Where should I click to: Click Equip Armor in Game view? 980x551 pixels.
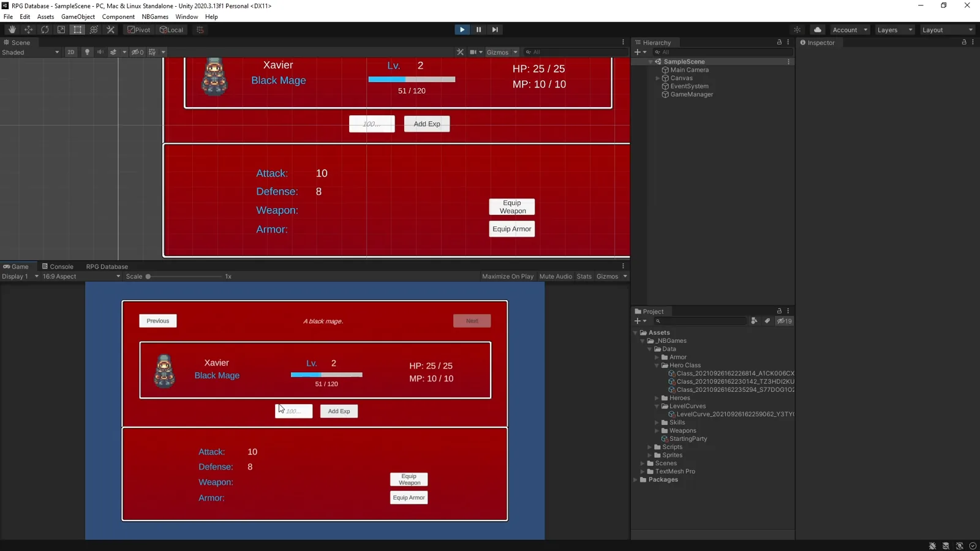(409, 498)
